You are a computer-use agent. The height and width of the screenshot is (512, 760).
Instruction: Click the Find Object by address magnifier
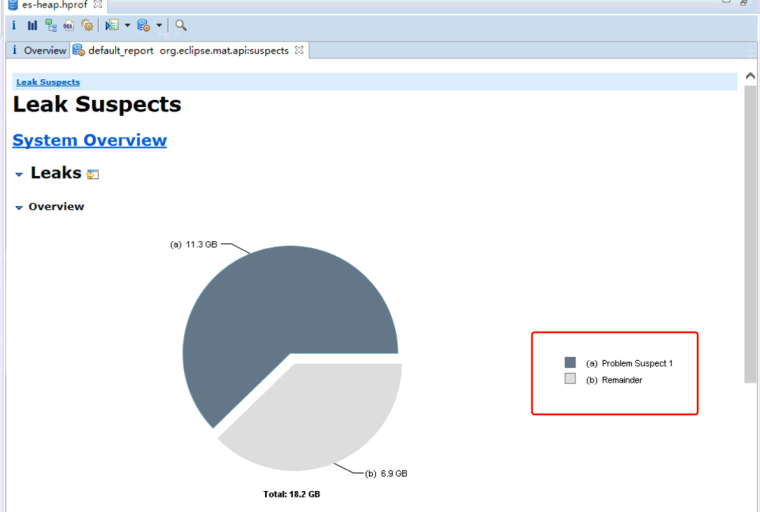(181, 25)
